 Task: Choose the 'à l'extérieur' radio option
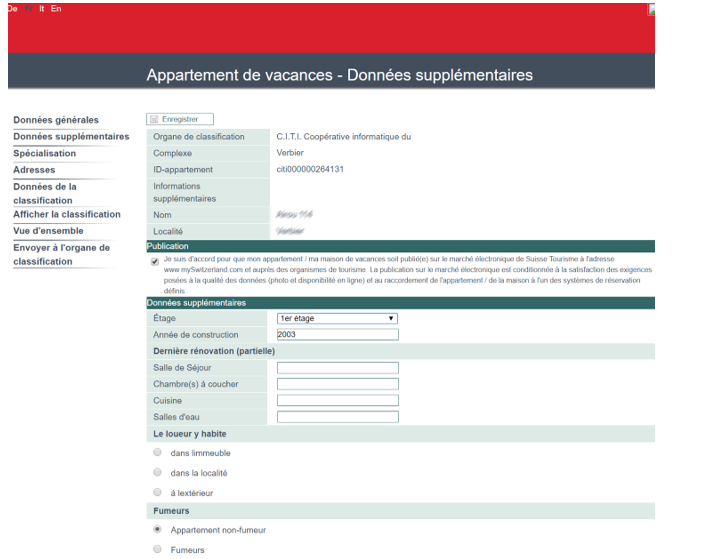156,492
